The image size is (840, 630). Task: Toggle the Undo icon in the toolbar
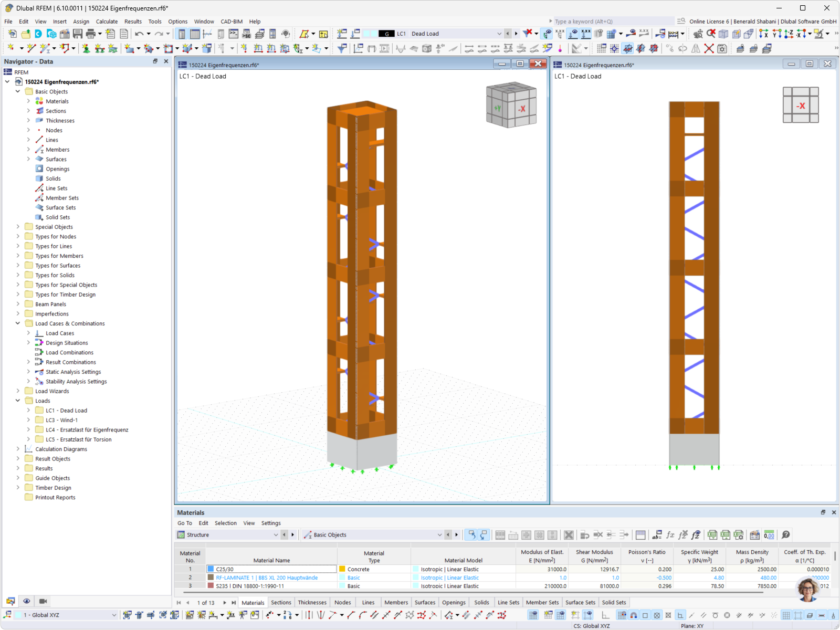139,33
